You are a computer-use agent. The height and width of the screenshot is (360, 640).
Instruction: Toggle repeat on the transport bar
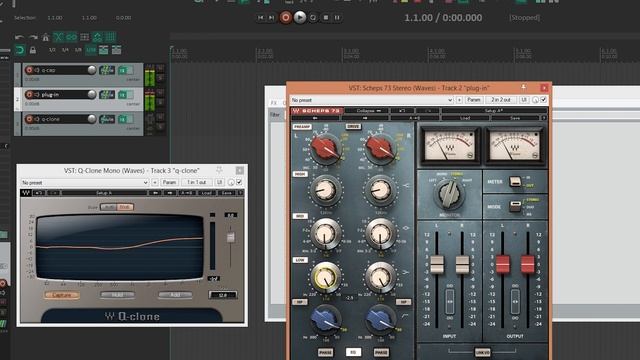(x=313, y=18)
